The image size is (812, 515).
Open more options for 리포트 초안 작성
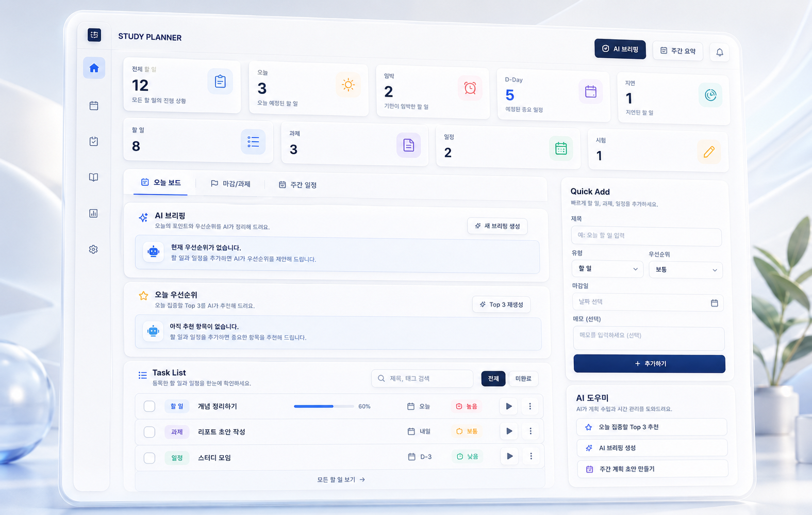pos(531,431)
